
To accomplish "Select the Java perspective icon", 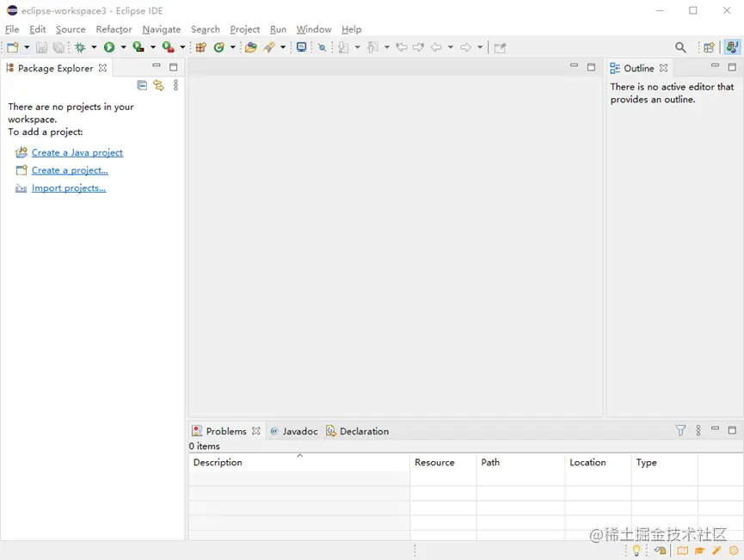I will [x=732, y=47].
